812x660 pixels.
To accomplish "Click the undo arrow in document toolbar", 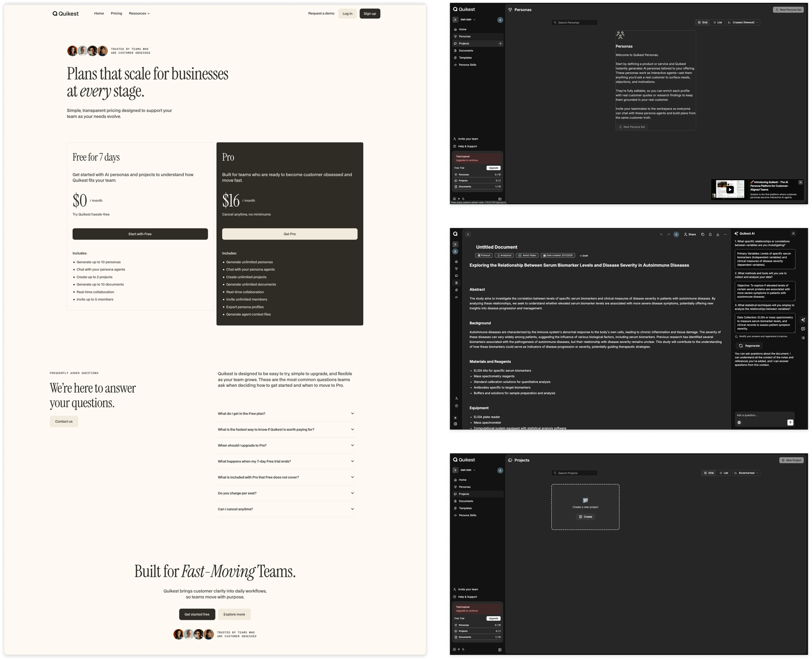I will 661,234.
